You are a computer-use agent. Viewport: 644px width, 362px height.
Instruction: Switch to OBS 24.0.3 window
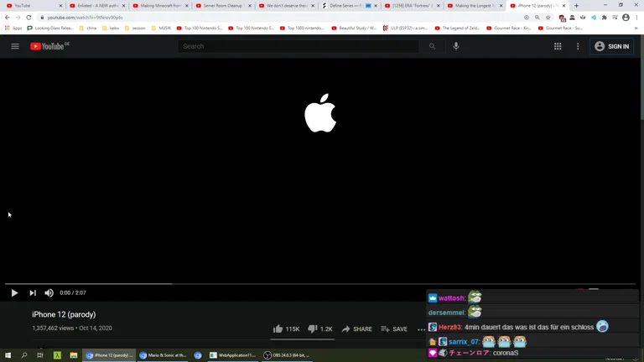(287, 355)
